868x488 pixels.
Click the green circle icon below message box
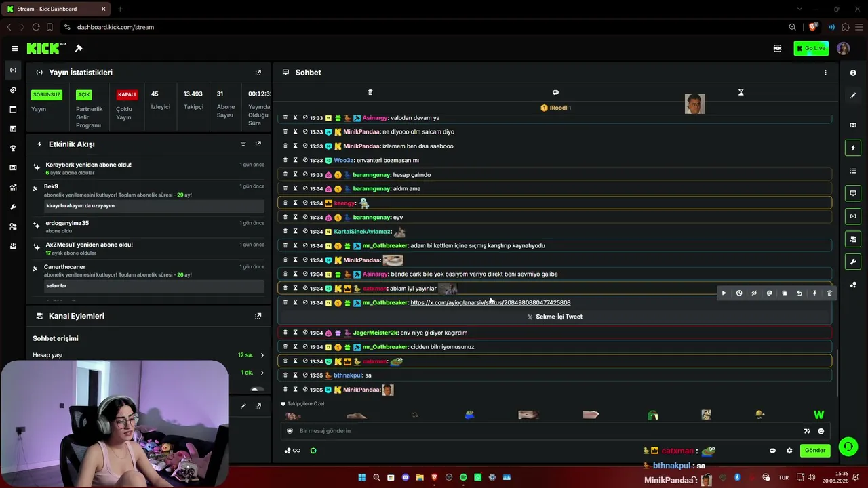313,451
